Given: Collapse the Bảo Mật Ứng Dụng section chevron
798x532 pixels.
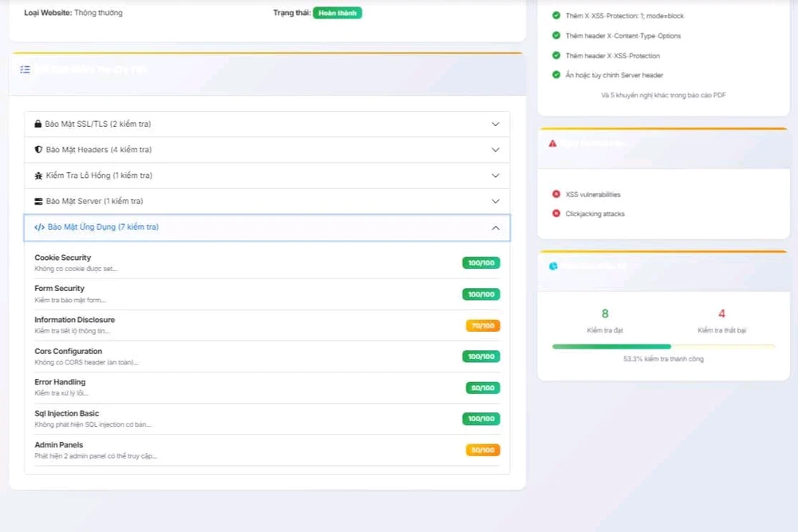Looking at the screenshot, I should click(x=495, y=227).
